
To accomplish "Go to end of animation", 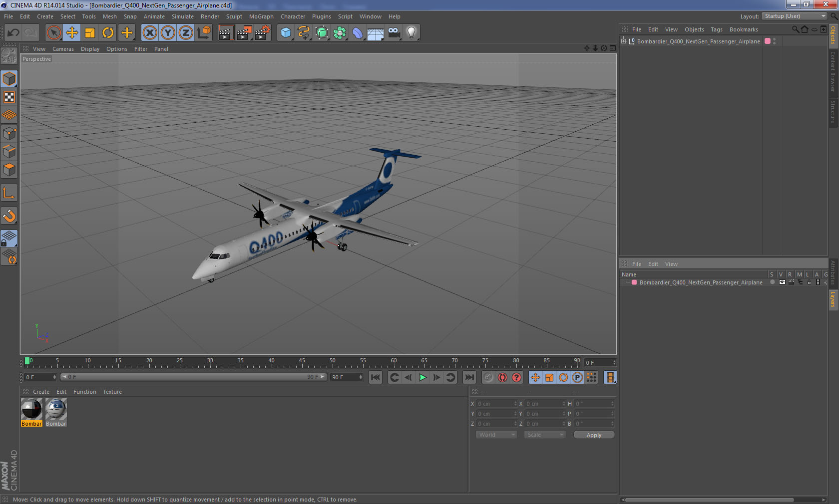I will pyautogui.click(x=469, y=377).
